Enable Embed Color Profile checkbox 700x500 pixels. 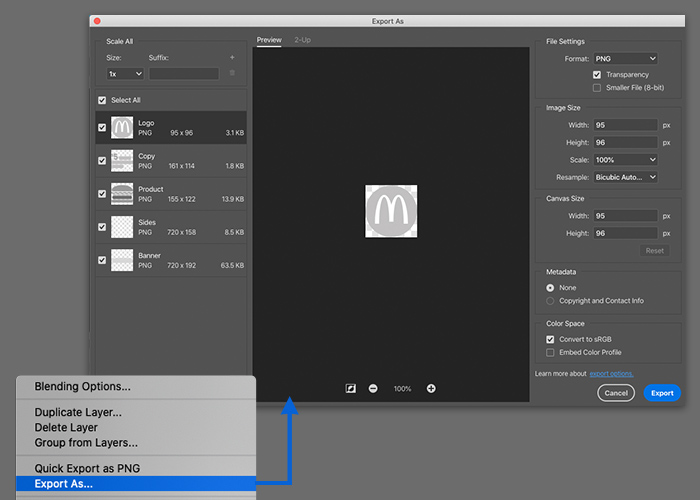[550, 353]
